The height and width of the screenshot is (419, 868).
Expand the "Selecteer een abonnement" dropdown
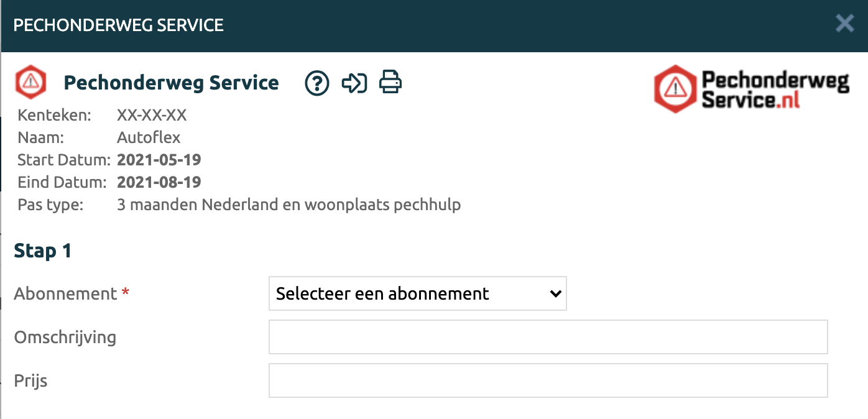pos(417,293)
